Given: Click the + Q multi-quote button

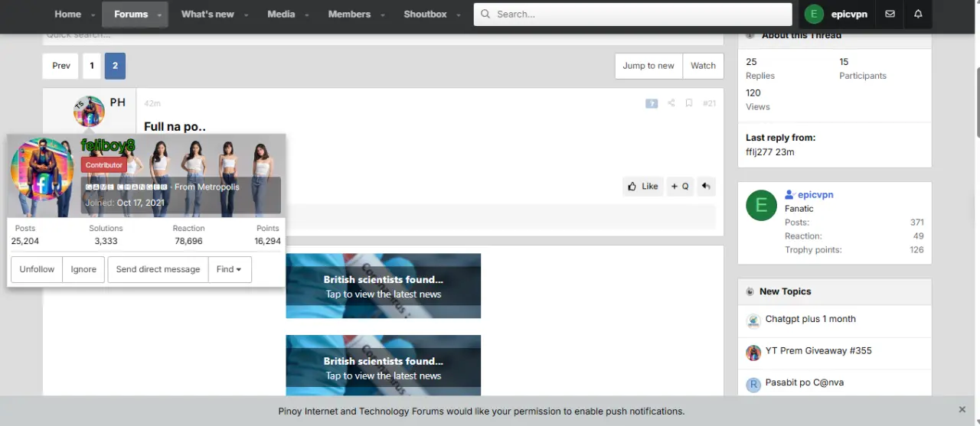Looking at the screenshot, I should pos(680,186).
